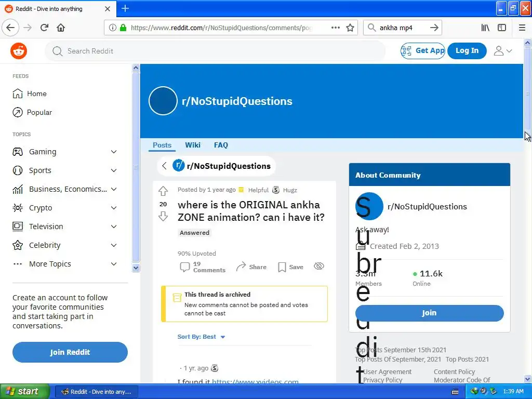Image resolution: width=532 pixels, height=399 pixels.
Task: Open Top Posts Of September, 2021 link
Action: click(x=398, y=360)
